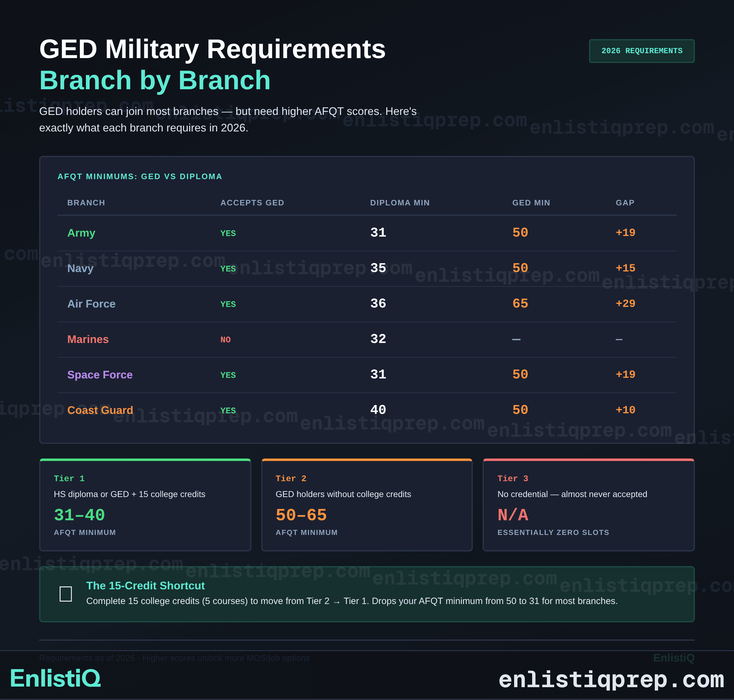Click the 31–40 AFQT minimum value
Screen dimensions: 734x700
coord(79,515)
